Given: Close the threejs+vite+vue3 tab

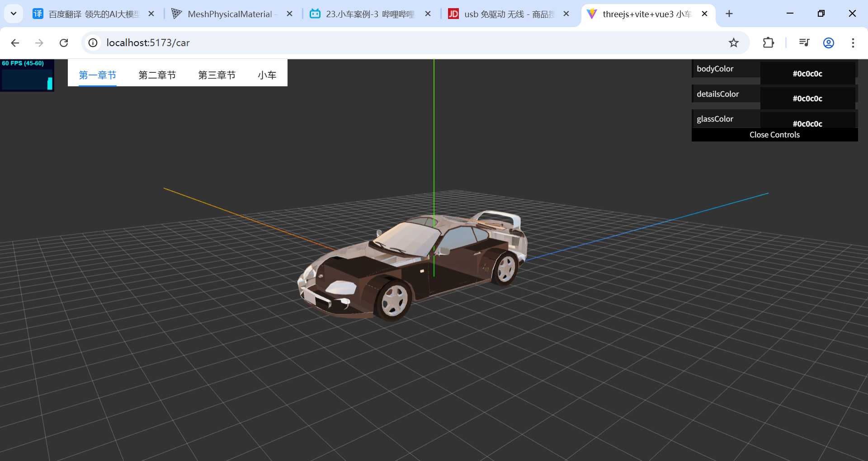Looking at the screenshot, I should tap(705, 14).
